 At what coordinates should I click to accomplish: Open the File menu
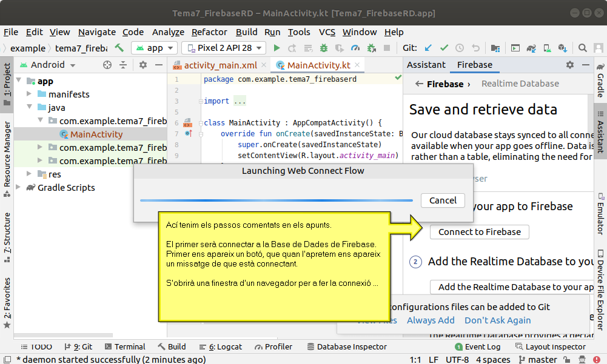11,32
